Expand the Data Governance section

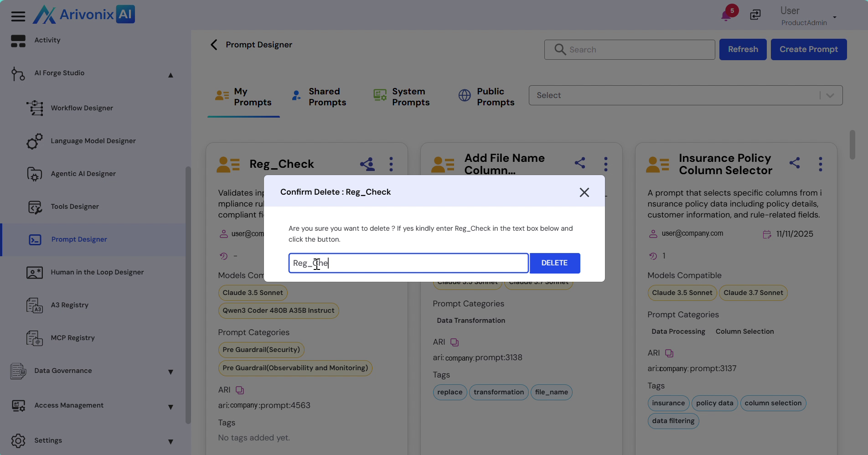(170, 372)
